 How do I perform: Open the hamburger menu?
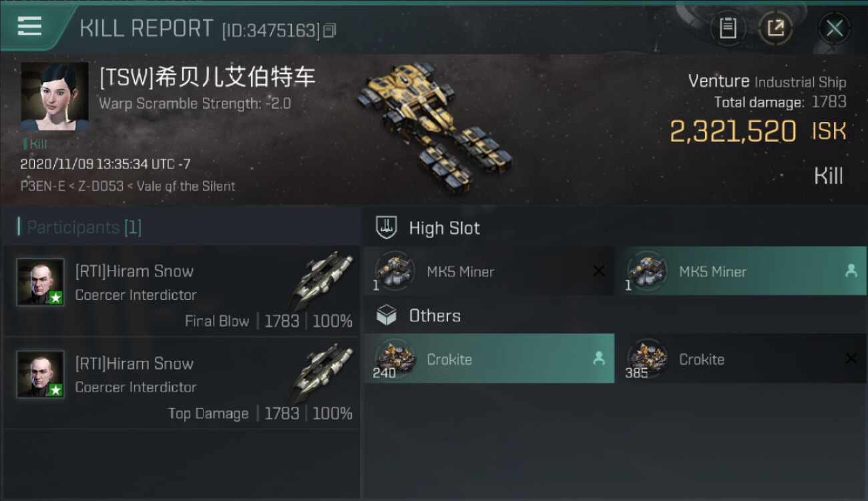click(x=29, y=27)
